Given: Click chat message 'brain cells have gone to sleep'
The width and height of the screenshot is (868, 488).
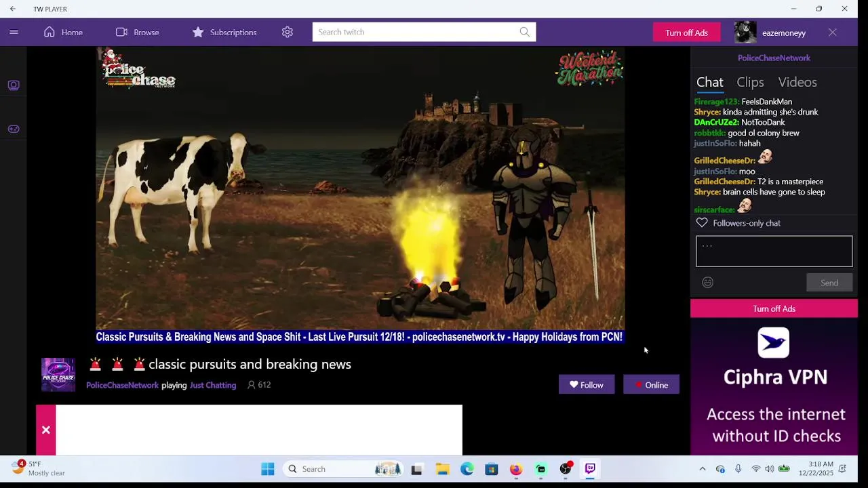Looking at the screenshot, I should pyautogui.click(x=774, y=192).
